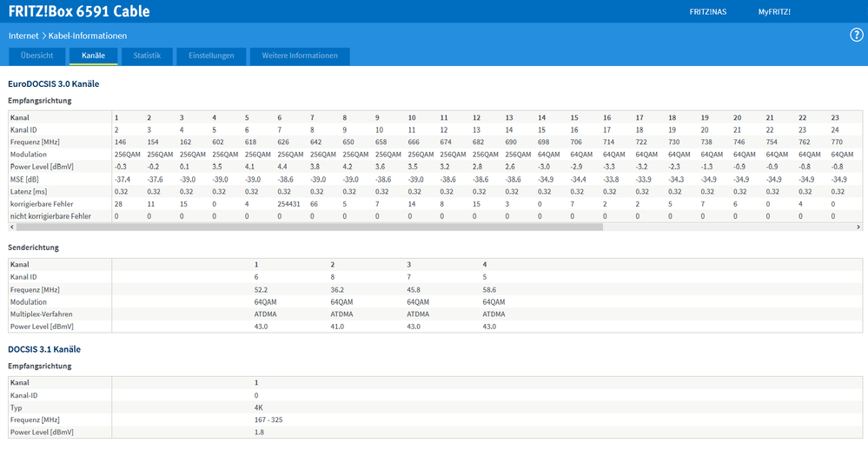Select the Kanäle tab
Image resolution: width=868 pixels, height=449 pixels.
point(93,56)
